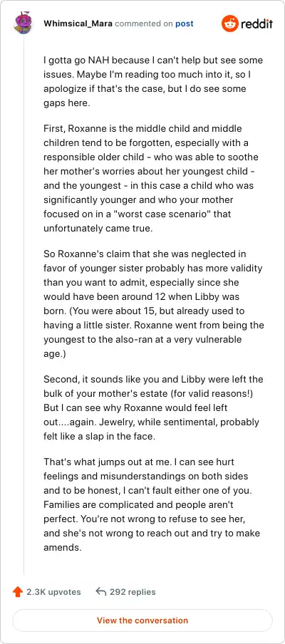Click the View the conversation button

142,620
